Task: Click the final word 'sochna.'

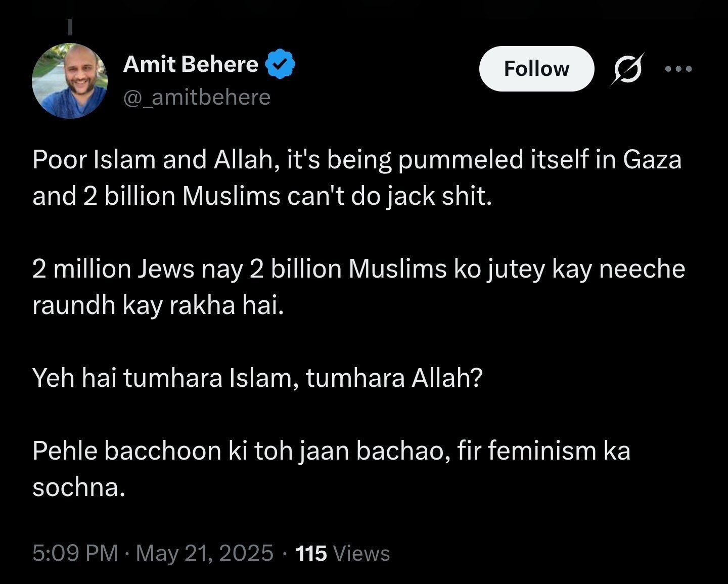Action: point(78,487)
